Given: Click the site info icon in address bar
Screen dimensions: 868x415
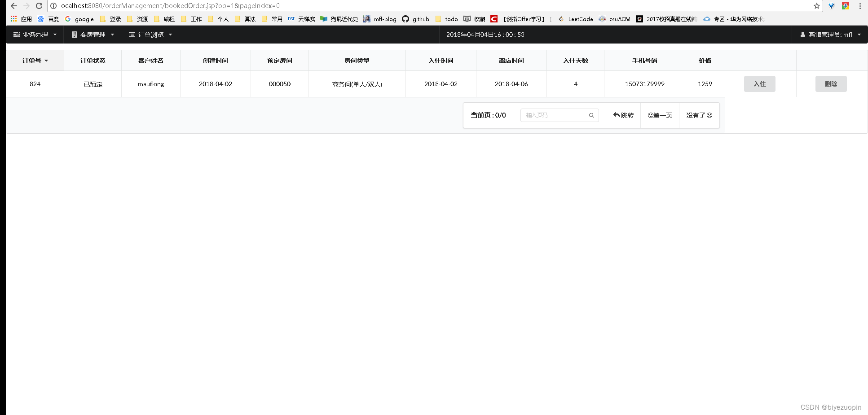Looking at the screenshot, I should [53, 6].
